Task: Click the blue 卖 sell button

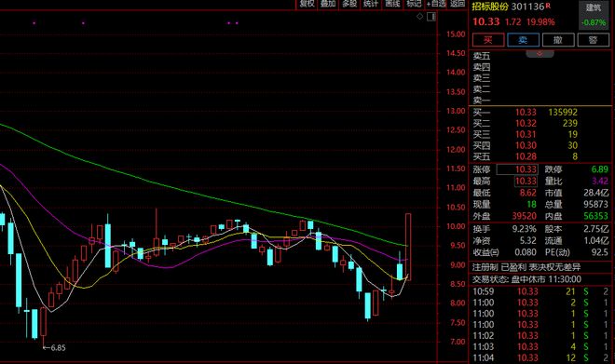Action: pyautogui.click(x=524, y=40)
